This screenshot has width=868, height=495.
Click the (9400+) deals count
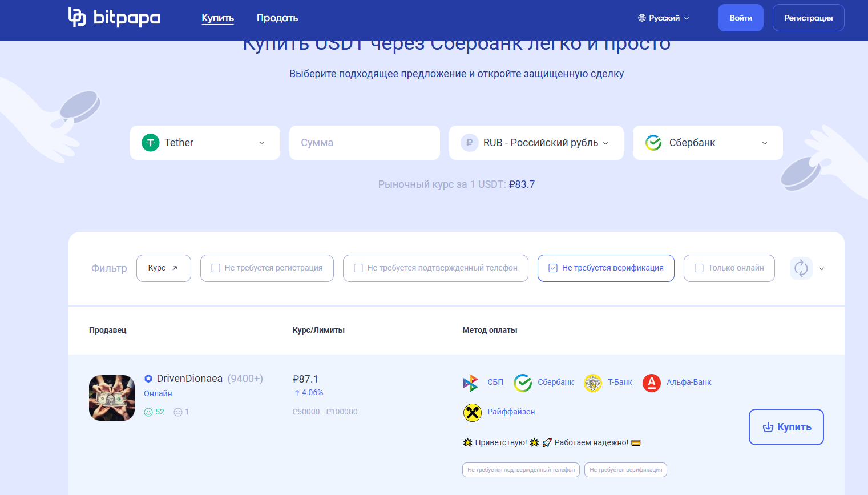click(x=245, y=379)
